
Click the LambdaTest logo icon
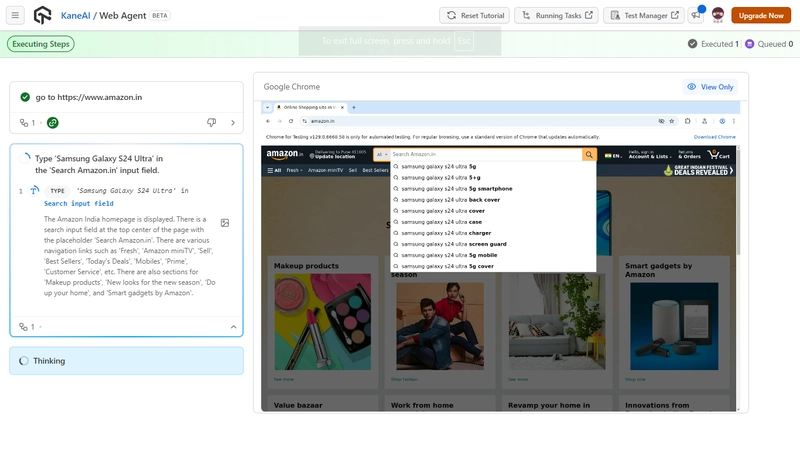tap(42, 15)
